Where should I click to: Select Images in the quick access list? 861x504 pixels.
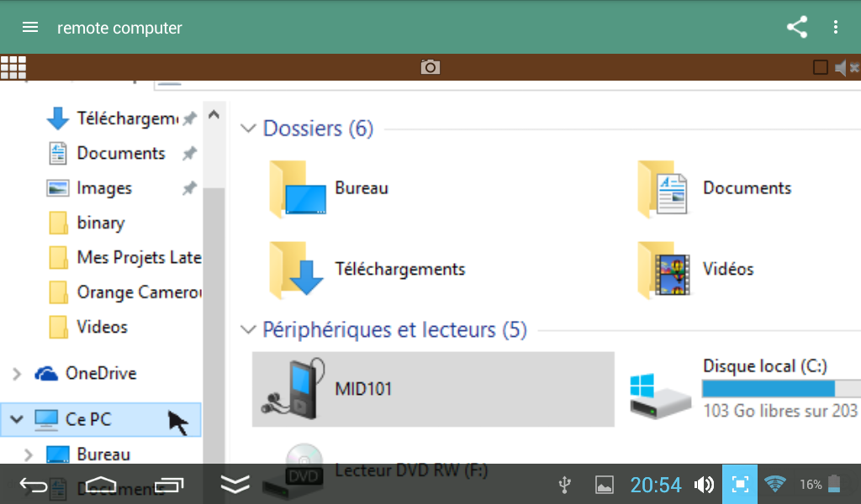point(104,188)
